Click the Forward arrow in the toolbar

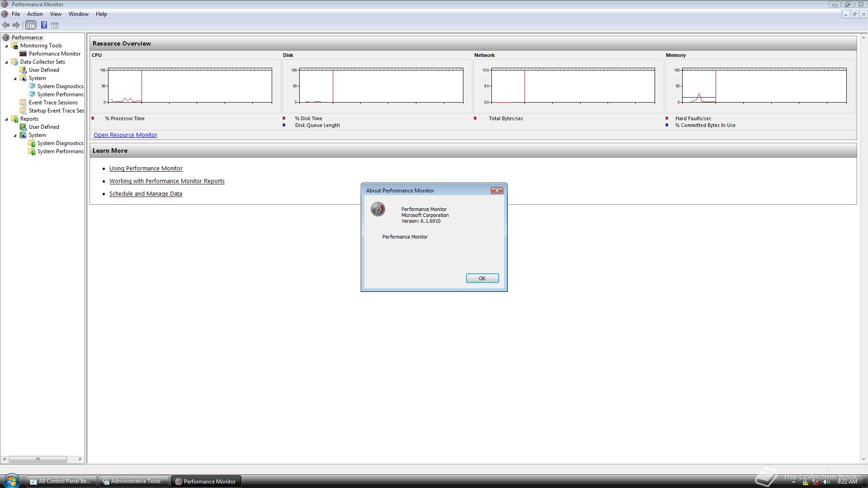pyautogui.click(x=16, y=25)
